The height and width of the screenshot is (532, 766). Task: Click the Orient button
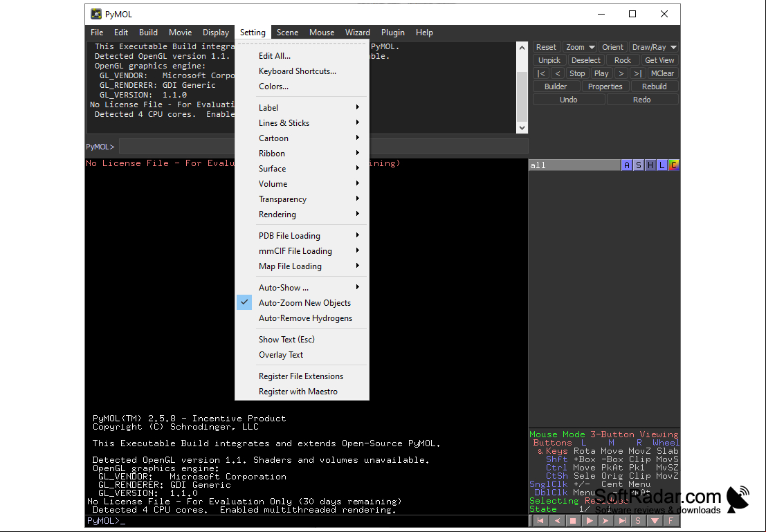tap(612, 47)
